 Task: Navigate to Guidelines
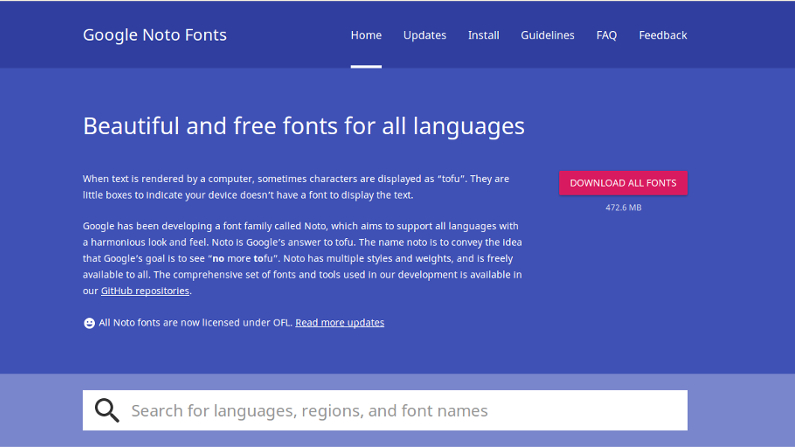(547, 35)
